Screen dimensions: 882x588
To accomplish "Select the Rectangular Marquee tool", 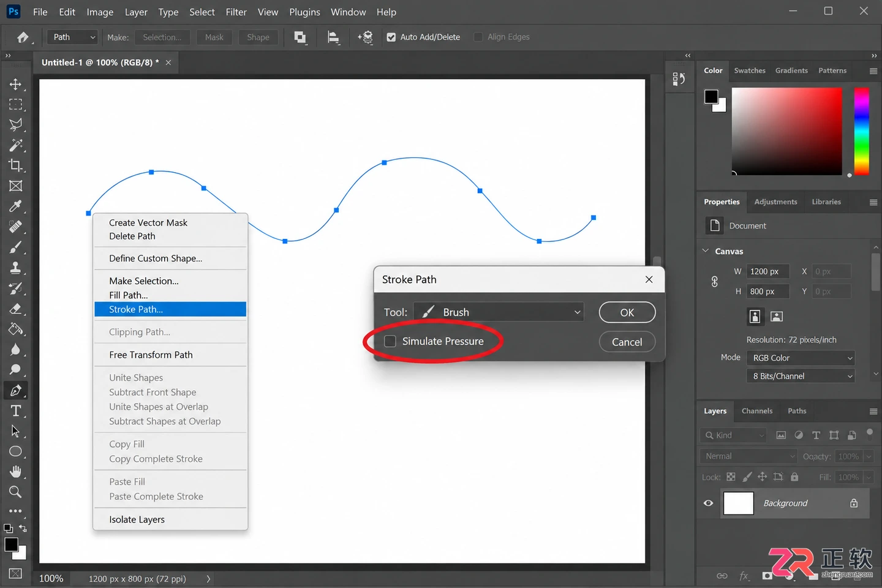I will (x=15, y=104).
